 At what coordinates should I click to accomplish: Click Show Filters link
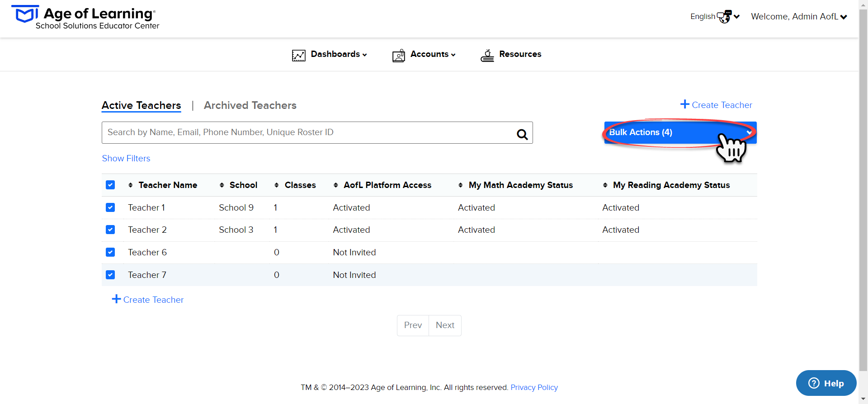pyautogui.click(x=126, y=159)
